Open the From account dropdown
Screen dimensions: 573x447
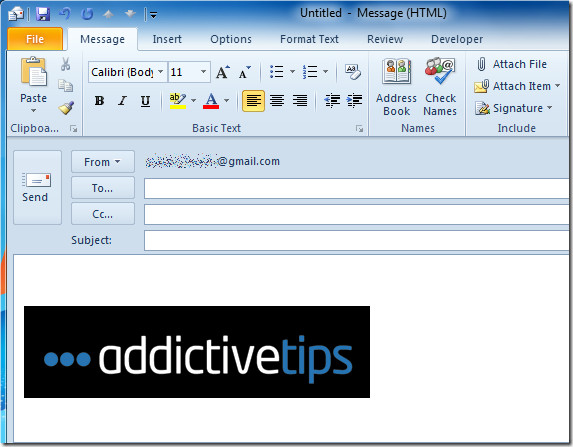click(103, 162)
